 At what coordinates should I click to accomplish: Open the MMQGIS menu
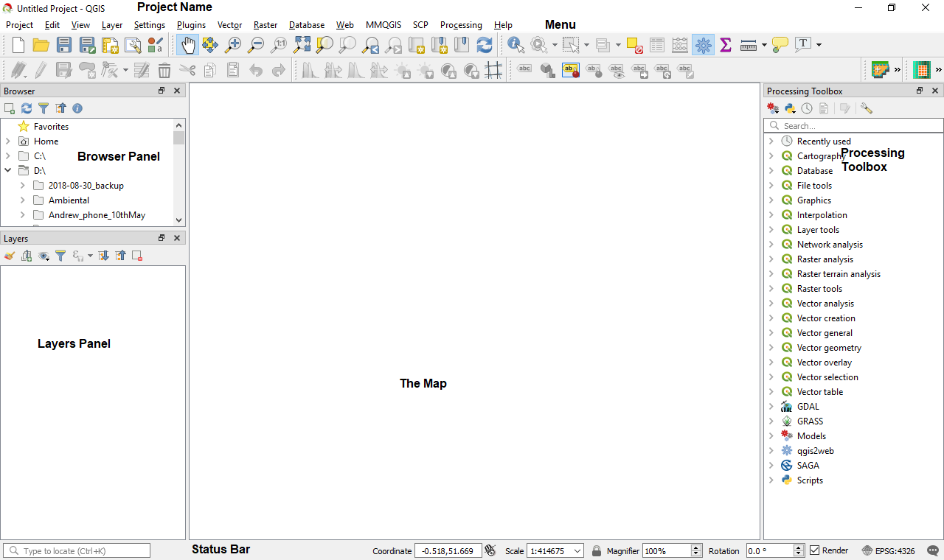[x=383, y=25]
